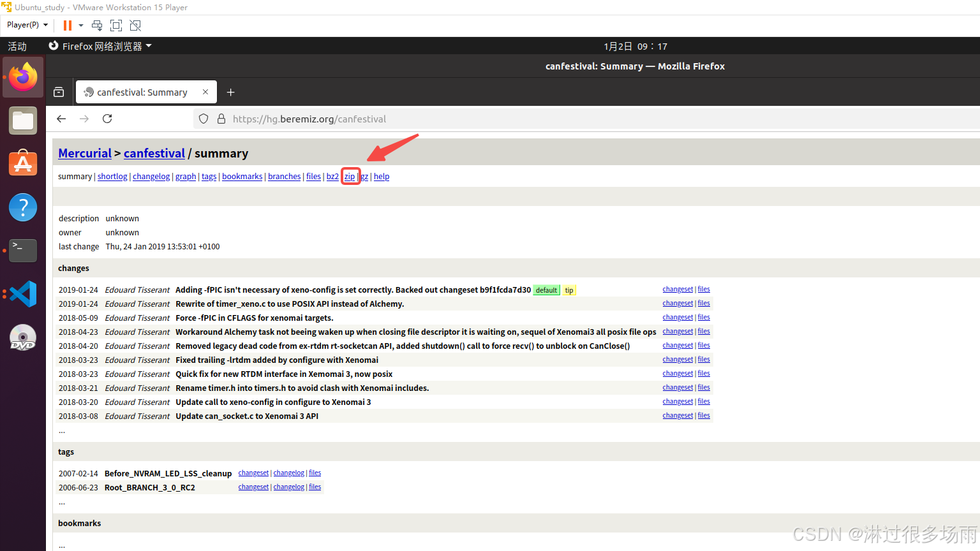Open the Player(P) menu
Screen dimensions: 980x551
[x=27, y=25]
